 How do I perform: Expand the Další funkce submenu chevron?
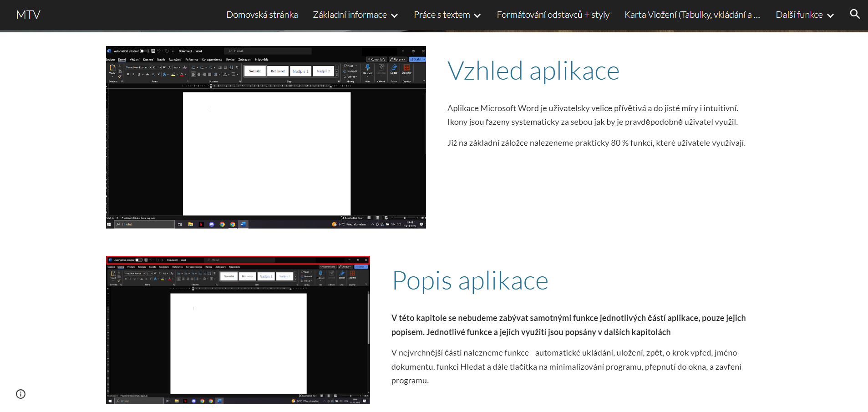point(830,15)
